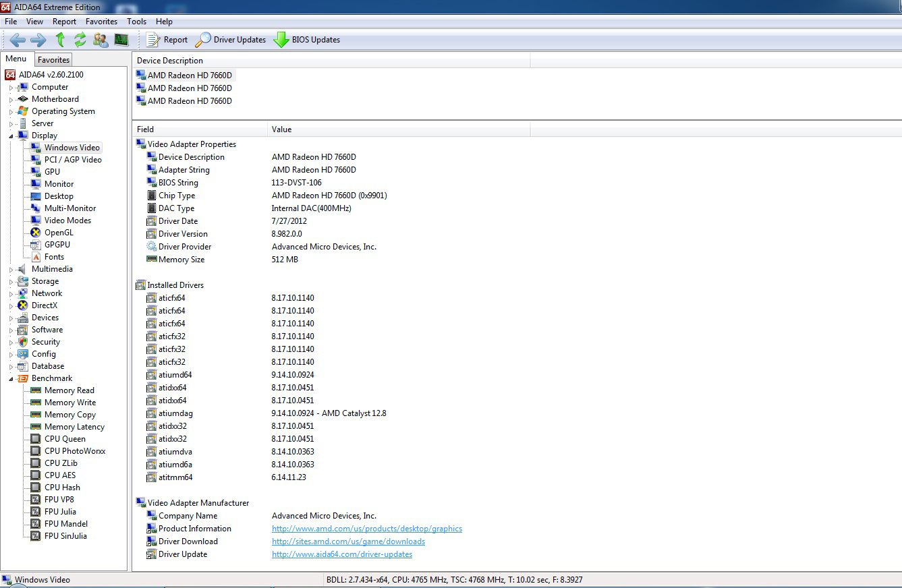
Task: Expand the Computer tree node
Action: pos(11,87)
